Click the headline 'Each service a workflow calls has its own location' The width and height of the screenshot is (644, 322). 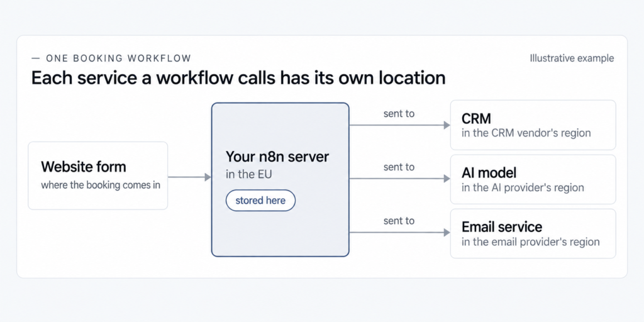pos(238,78)
